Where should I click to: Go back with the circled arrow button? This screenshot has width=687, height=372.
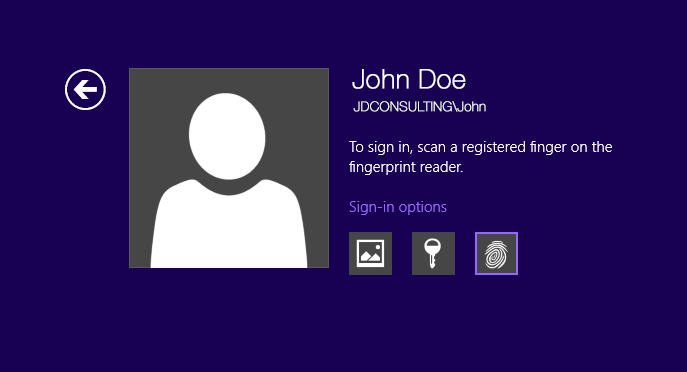click(x=85, y=89)
